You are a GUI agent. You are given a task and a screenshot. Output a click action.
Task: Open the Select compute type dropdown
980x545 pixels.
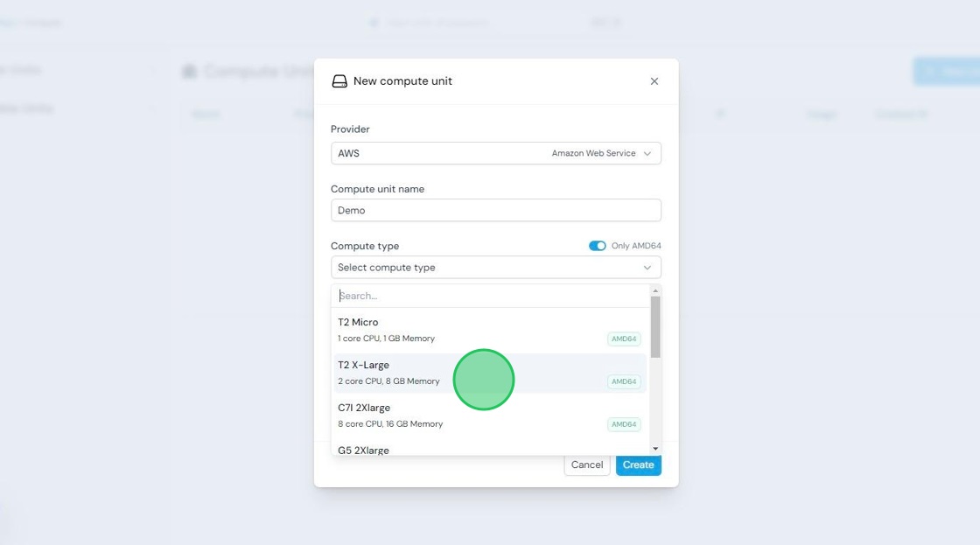click(x=495, y=268)
